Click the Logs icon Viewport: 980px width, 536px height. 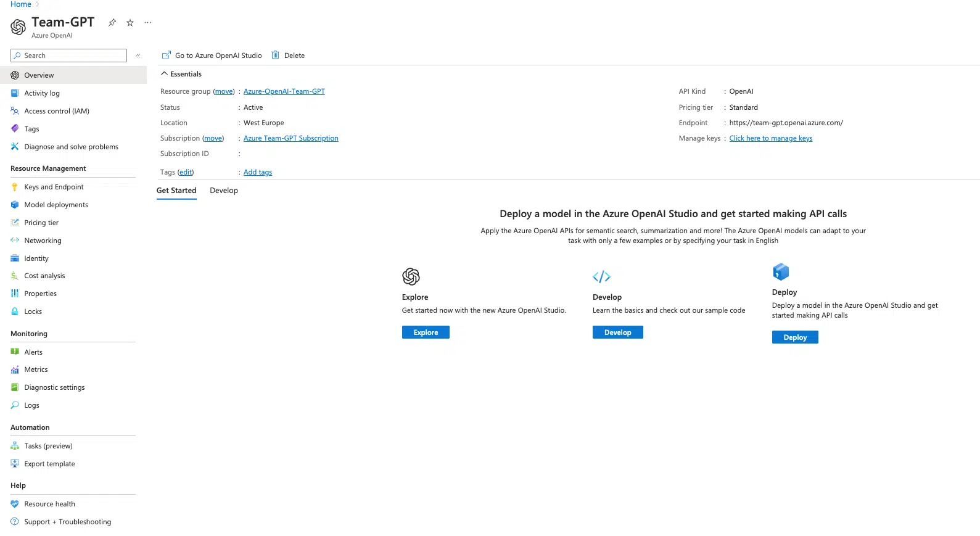click(15, 405)
